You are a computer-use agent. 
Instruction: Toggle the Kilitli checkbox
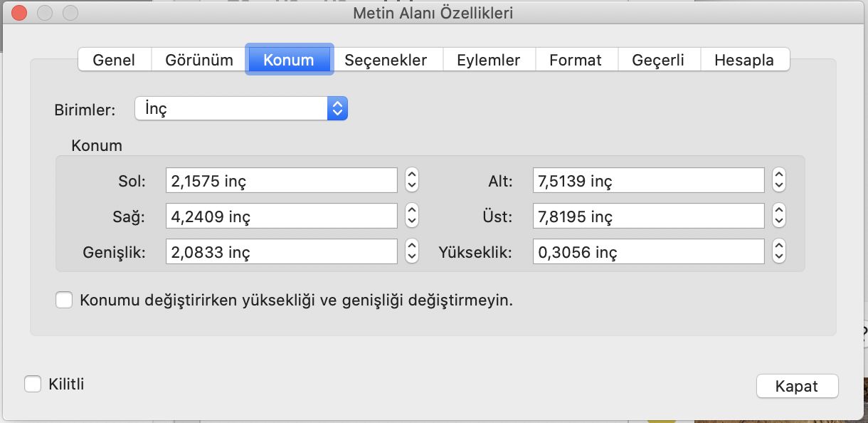[x=32, y=384]
